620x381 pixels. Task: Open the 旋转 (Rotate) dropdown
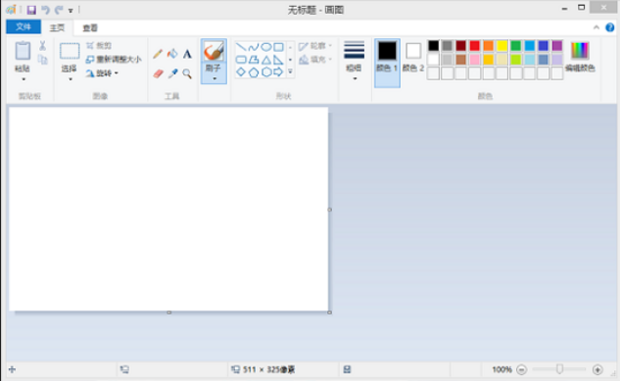102,73
